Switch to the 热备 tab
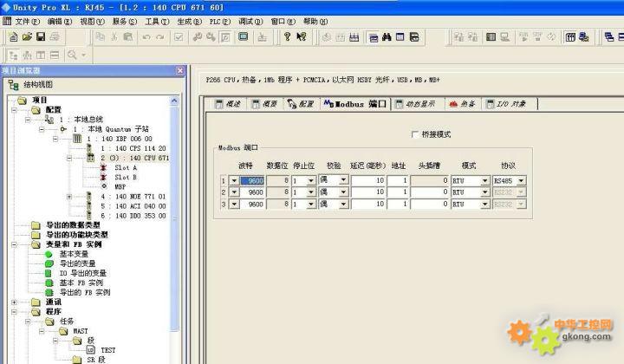 [463, 104]
